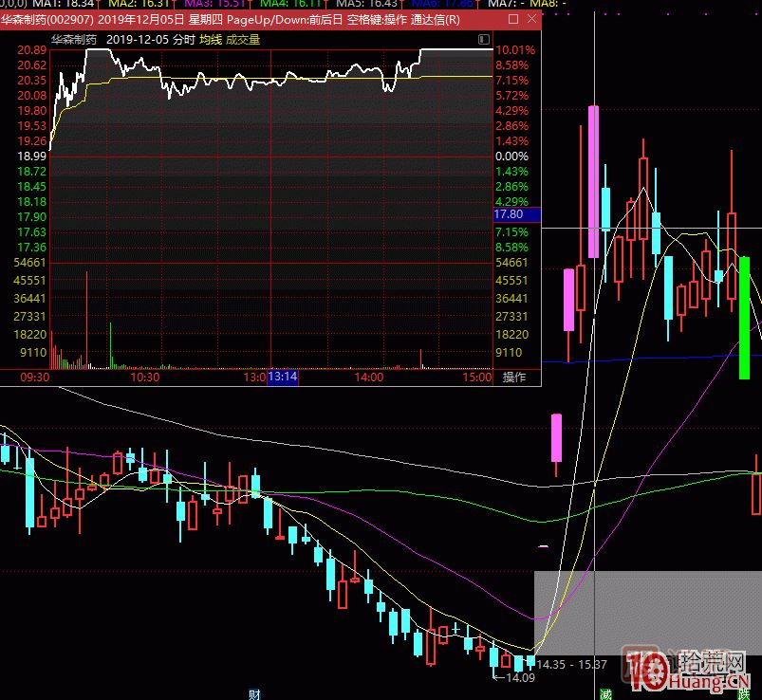Viewport: 762px width, 700px height.
Task: Click the 13:14 time marker on axis
Action: click(x=283, y=377)
